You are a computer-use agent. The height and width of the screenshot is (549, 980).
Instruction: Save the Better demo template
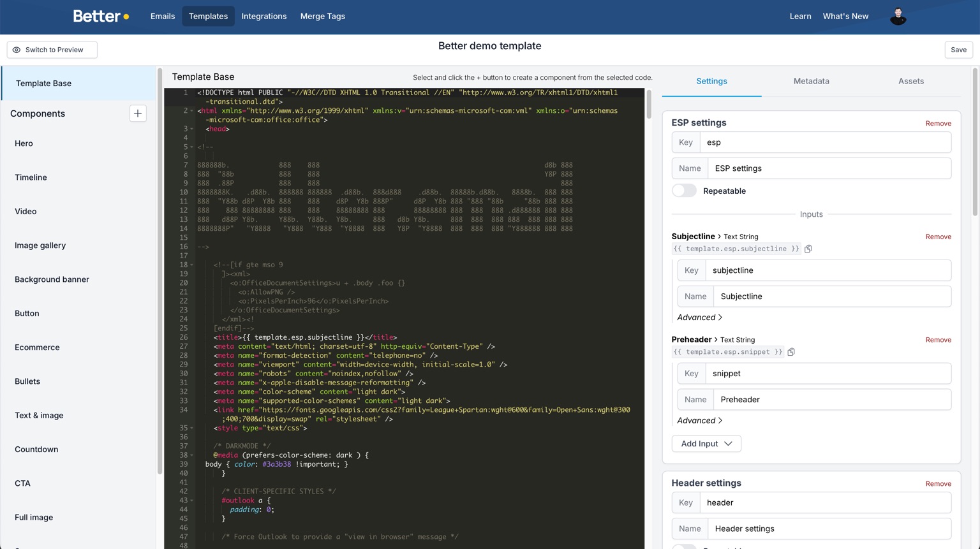(958, 49)
